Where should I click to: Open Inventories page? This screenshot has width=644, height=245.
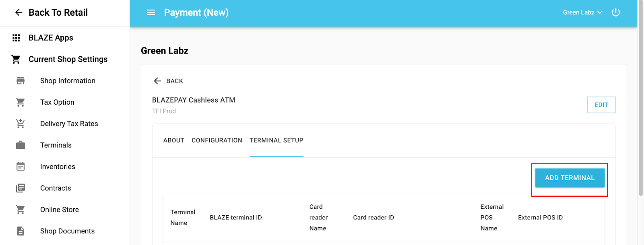(x=58, y=167)
